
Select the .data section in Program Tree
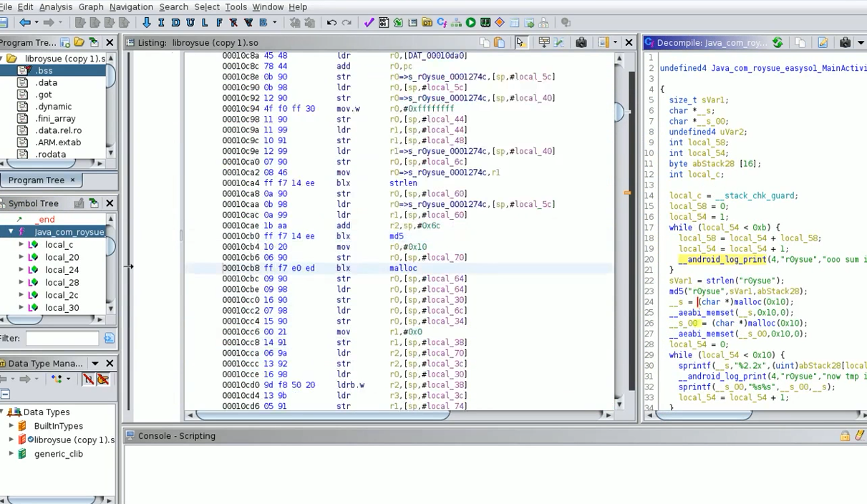[47, 82]
